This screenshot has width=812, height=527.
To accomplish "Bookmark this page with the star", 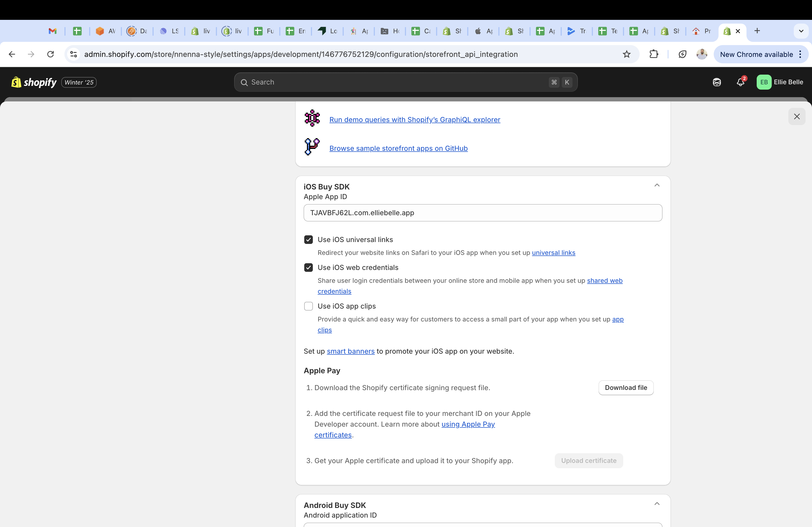I will coord(627,54).
